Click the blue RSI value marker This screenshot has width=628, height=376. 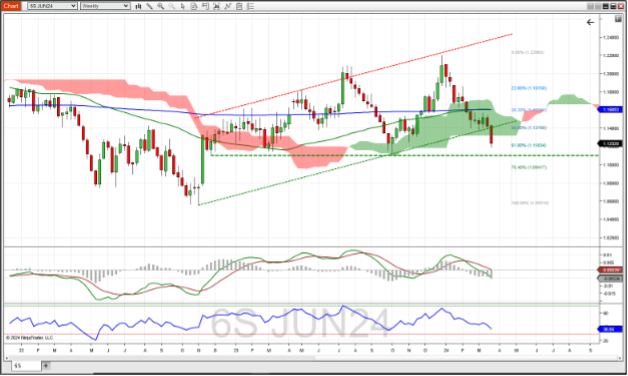[x=610, y=329]
